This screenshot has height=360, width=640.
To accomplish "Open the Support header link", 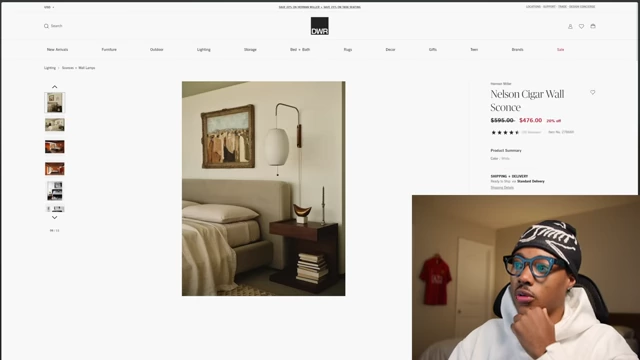I will [549, 7].
